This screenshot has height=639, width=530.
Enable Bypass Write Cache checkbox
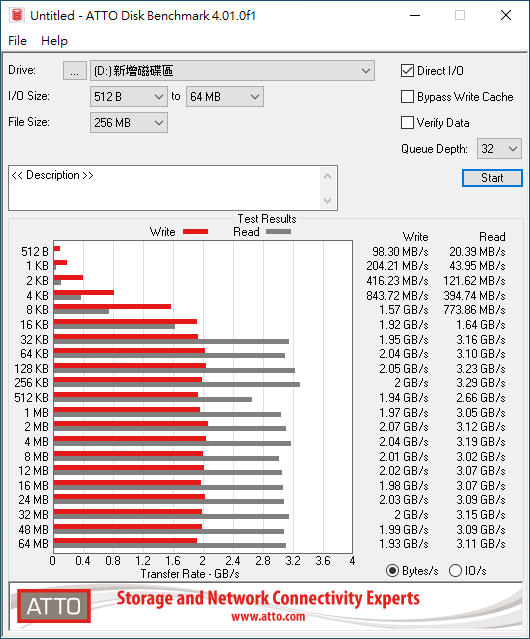click(407, 97)
